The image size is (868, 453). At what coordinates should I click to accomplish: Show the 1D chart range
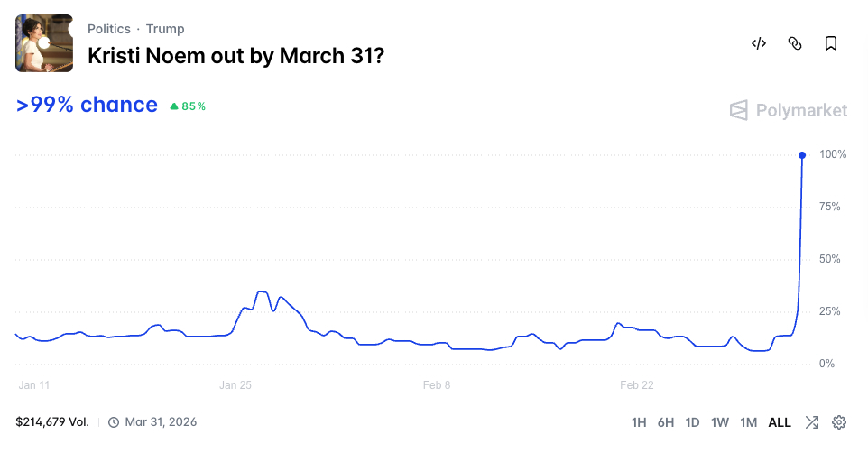point(693,422)
